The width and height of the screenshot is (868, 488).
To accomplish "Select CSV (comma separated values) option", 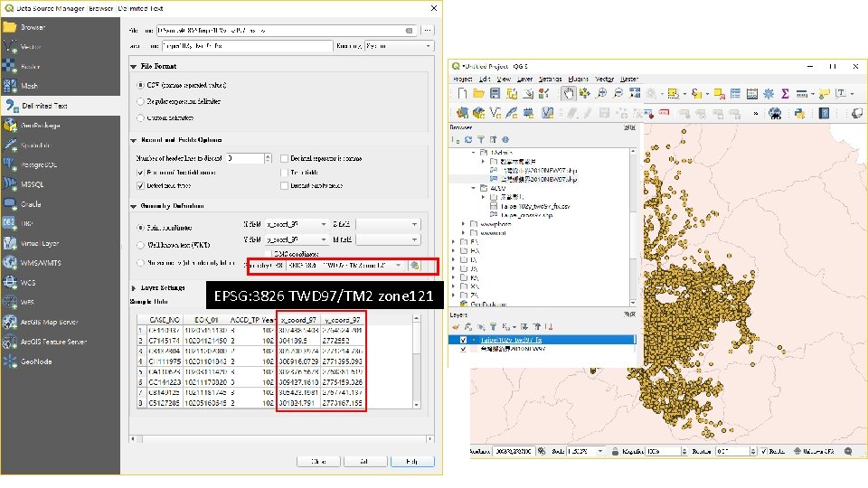I will (141, 85).
